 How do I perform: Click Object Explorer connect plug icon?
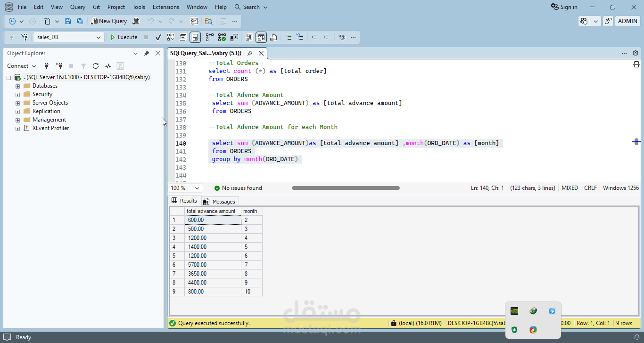coord(47,66)
